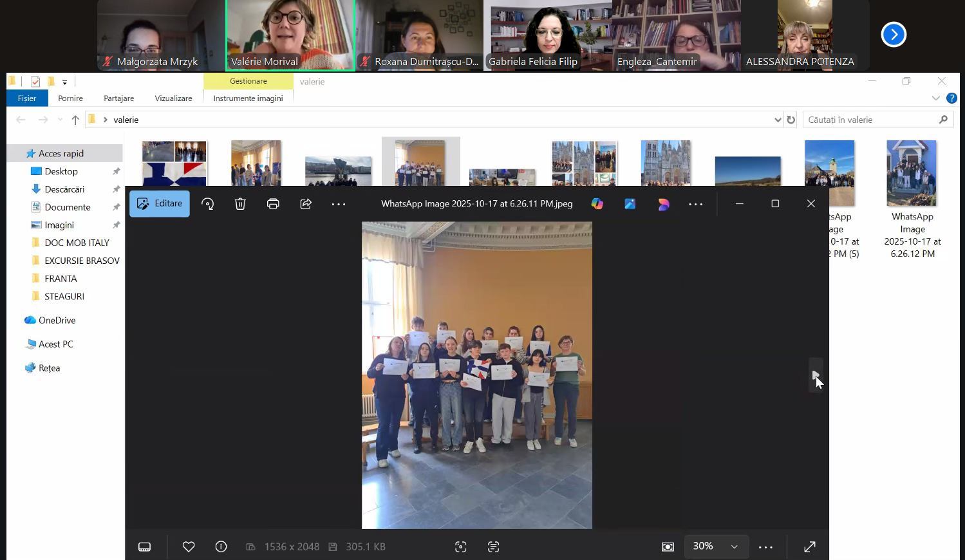This screenshot has width=965, height=560.
Task: Expand the address bar history dropdown
Action: 777,120
